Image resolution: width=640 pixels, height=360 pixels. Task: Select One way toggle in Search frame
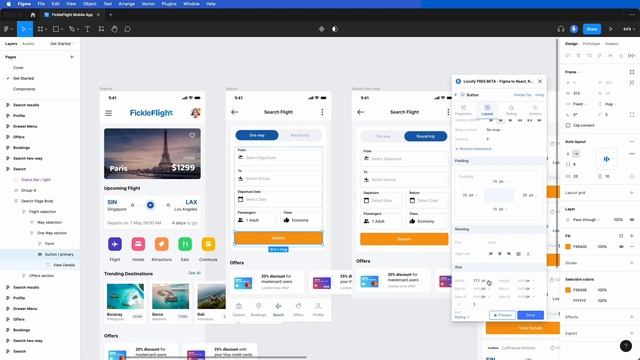pos(257,135)
